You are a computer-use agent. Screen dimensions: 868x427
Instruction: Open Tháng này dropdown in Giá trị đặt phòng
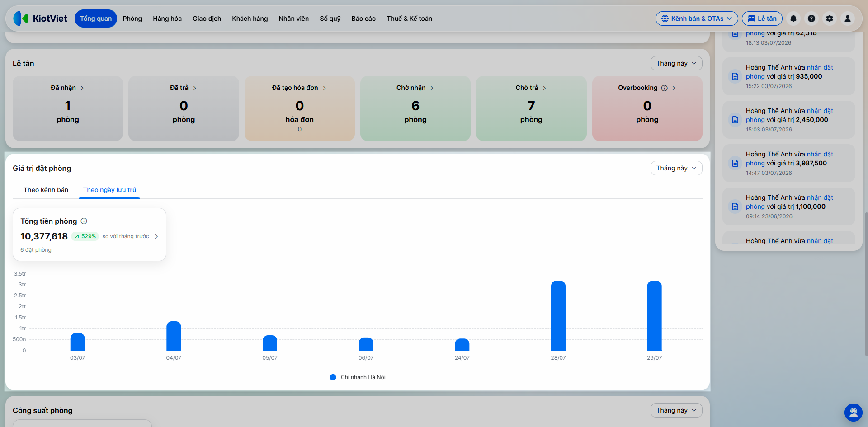[676, 168]
